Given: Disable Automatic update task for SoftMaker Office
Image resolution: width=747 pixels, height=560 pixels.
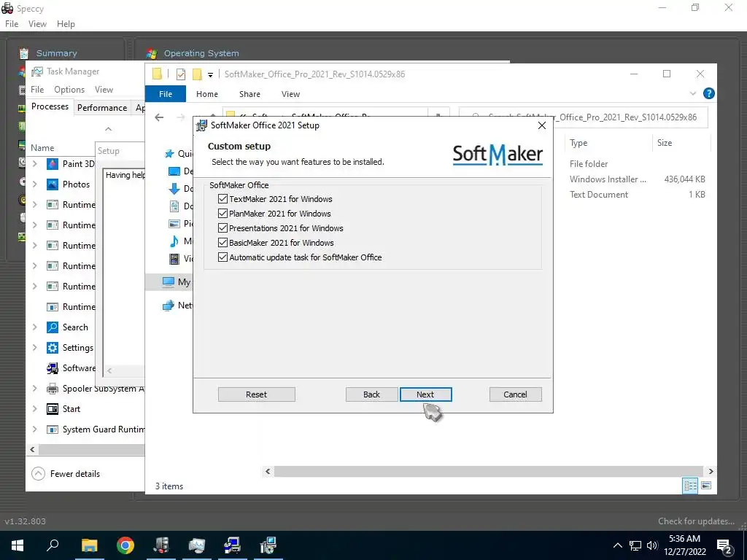Looking at the screenshot, I should [x=222, y=257].
